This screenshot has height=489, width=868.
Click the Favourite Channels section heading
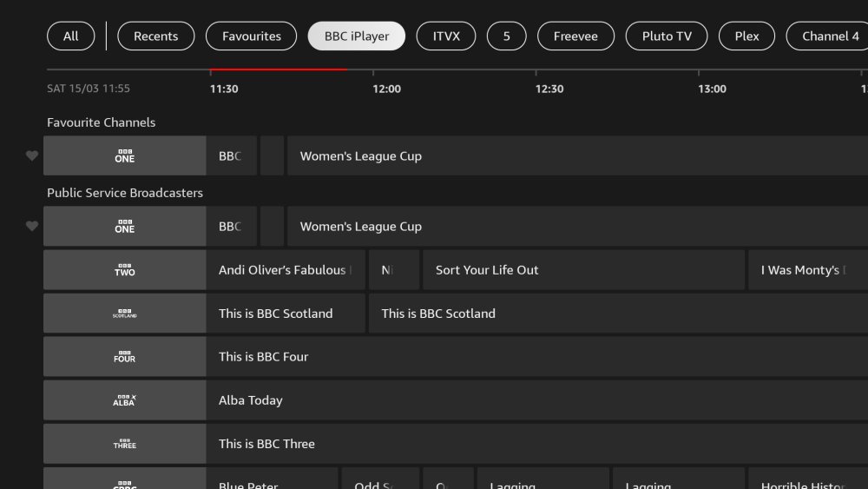pos(102,122)
